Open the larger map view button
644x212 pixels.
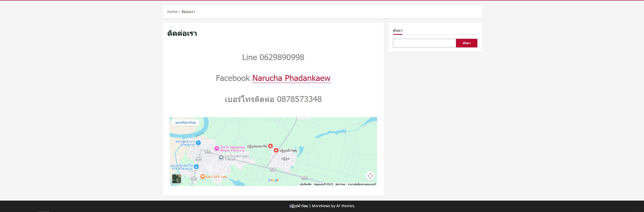[185, 123]
